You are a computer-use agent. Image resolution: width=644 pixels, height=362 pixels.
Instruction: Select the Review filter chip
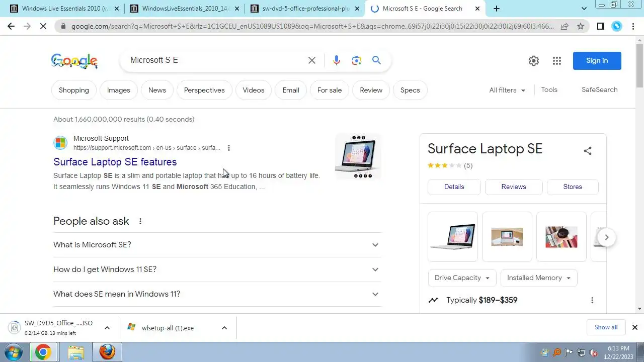(x=371, y=90)
